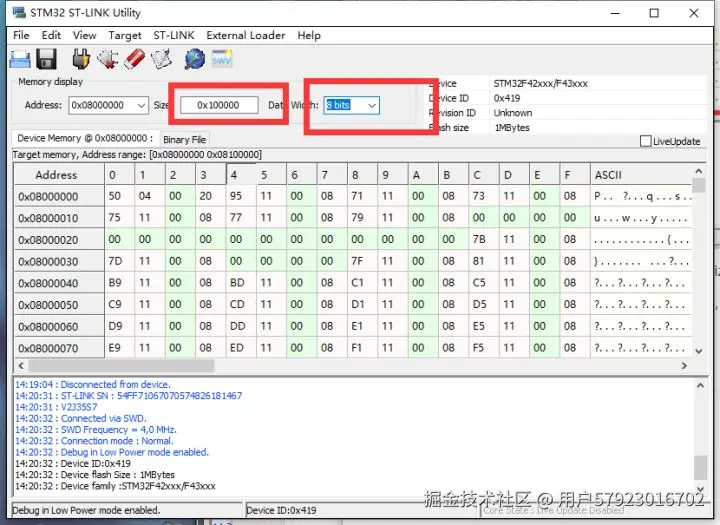Select the row address 0x08000000
The width and height of the screenshot is (720, 525).
59,197
